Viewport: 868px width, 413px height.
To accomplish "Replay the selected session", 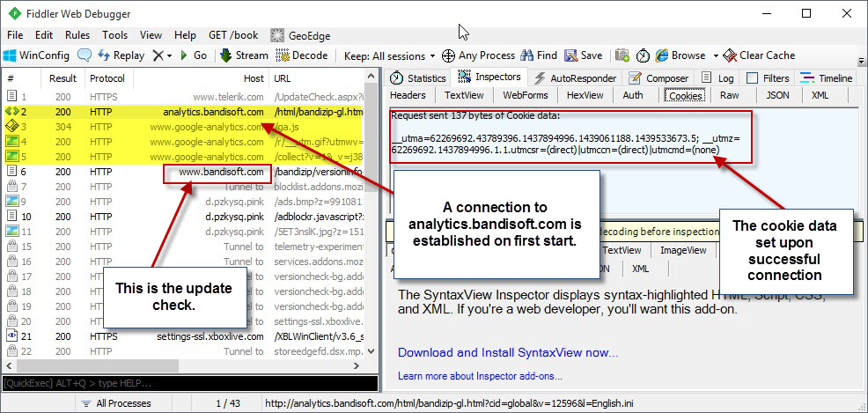I will [121, 55].
